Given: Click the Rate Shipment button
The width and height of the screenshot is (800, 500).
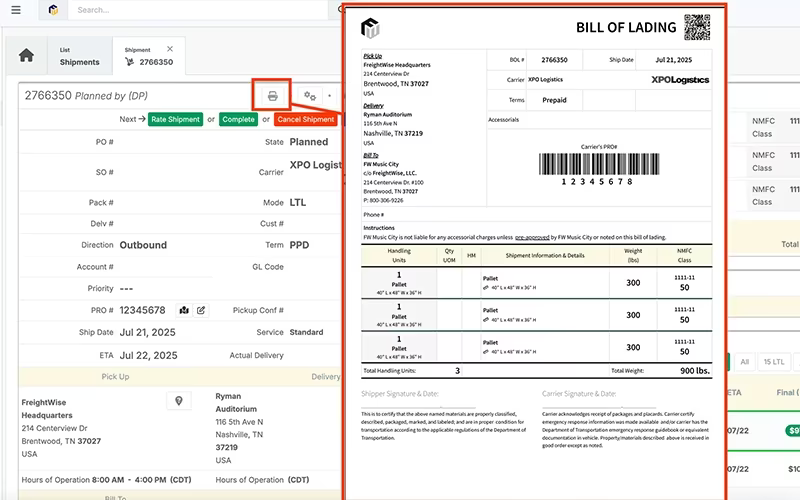Looking at the screenshot, I should [176, 119].
